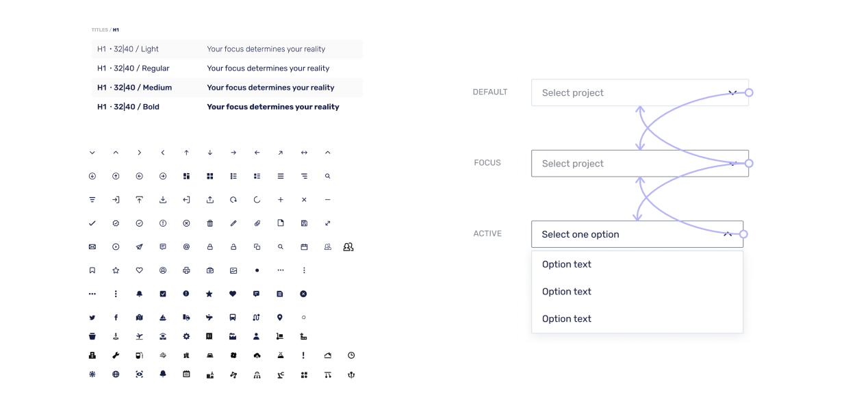868x419 pixels.
Task: Click the connector handle circle beside DEFAULT dropdown
Action: pyautogui.click(x=749, y=92)
